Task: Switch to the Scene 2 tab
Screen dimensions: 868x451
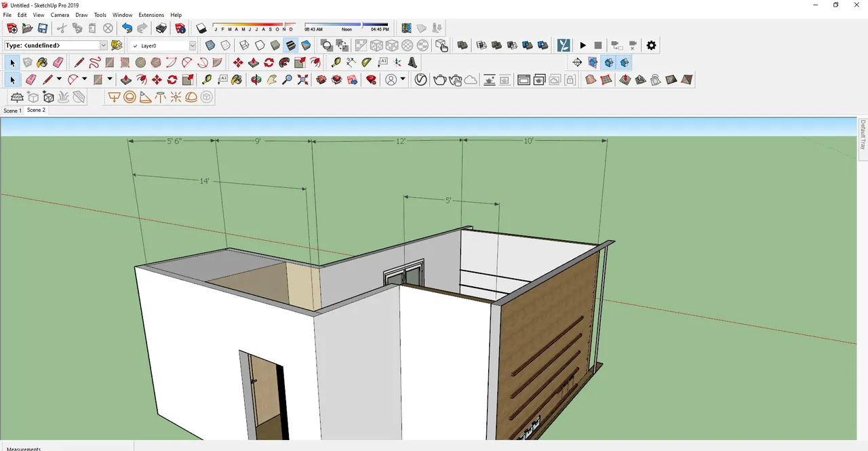Action: click(36, 110)
